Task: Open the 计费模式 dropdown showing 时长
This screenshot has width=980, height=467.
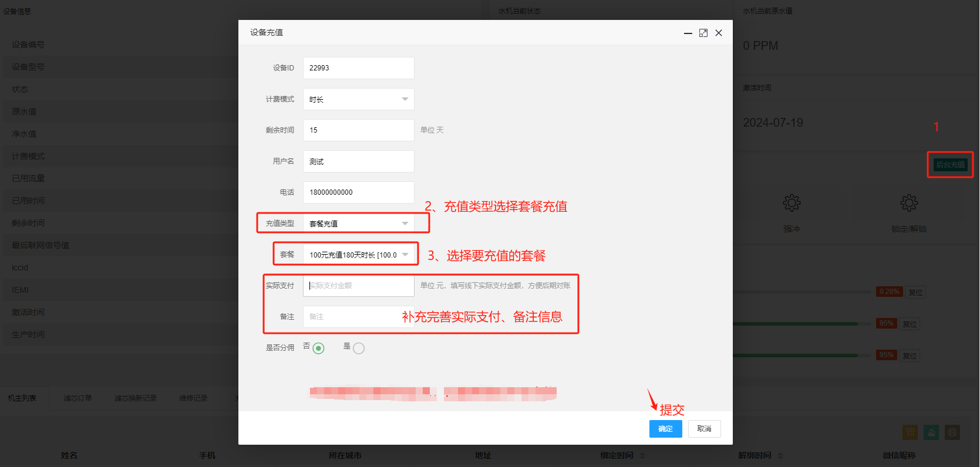Action: coord(359,99)
